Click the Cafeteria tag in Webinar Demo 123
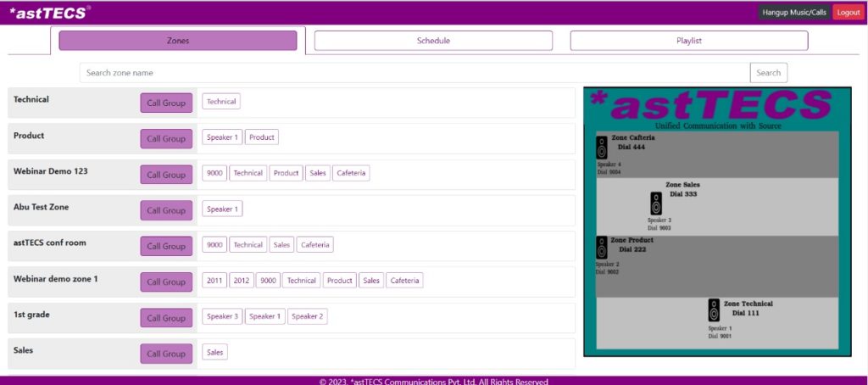Viewport: 868px width, 385px height. click(351, 173)
